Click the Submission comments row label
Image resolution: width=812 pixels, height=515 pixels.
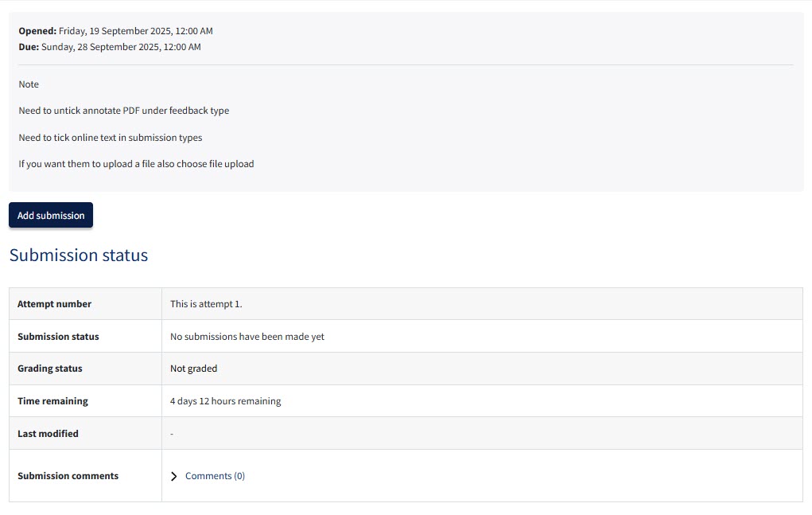[68, 476]
